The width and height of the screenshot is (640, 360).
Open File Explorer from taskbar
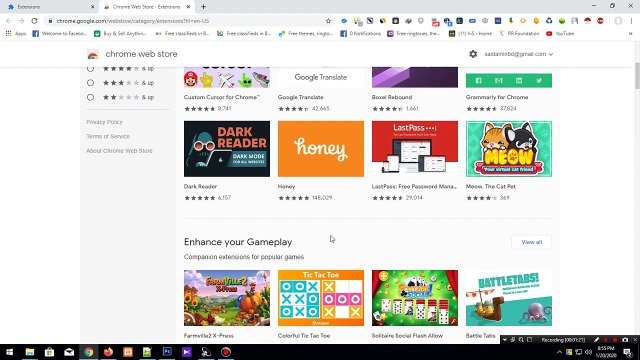30,352
